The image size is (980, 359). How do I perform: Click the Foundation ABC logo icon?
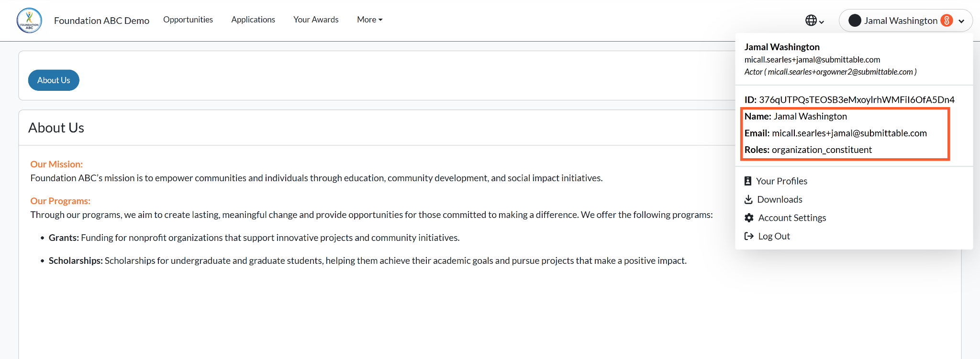coord(29,20)
